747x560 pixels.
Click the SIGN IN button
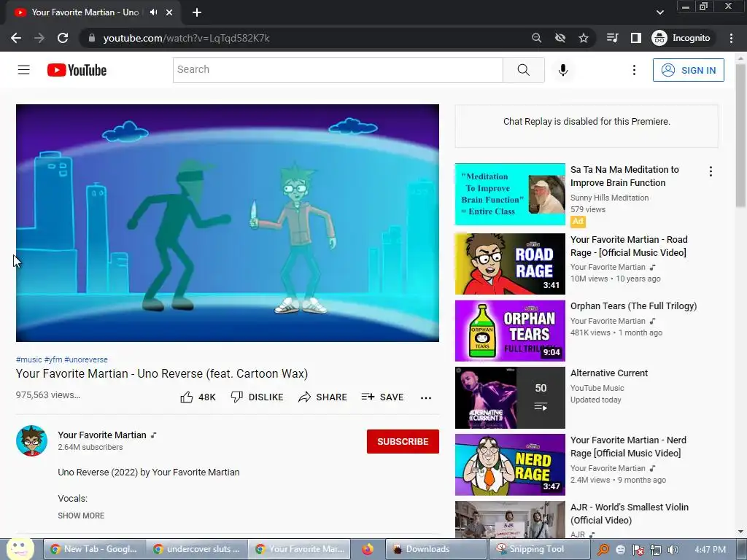[688, 70]
